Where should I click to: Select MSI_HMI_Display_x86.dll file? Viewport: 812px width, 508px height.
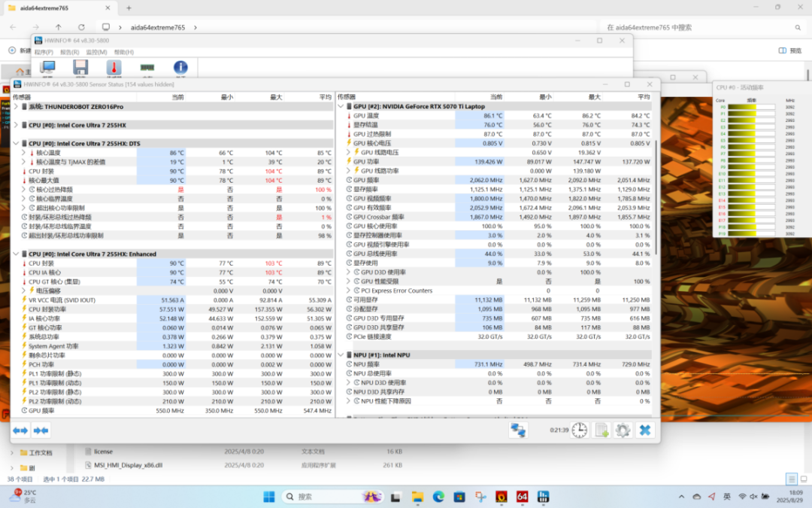pyautogui.click(x=128, y=465)
